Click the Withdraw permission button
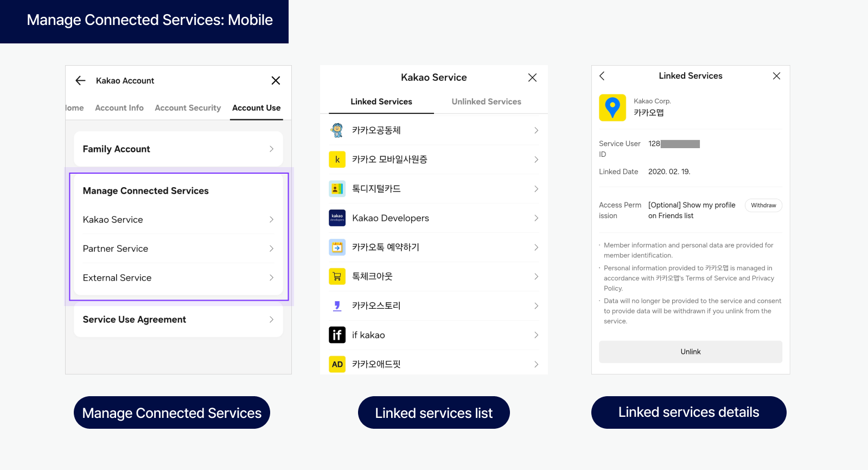The height and width of the screenshot is (470, 868). [763, 205]
